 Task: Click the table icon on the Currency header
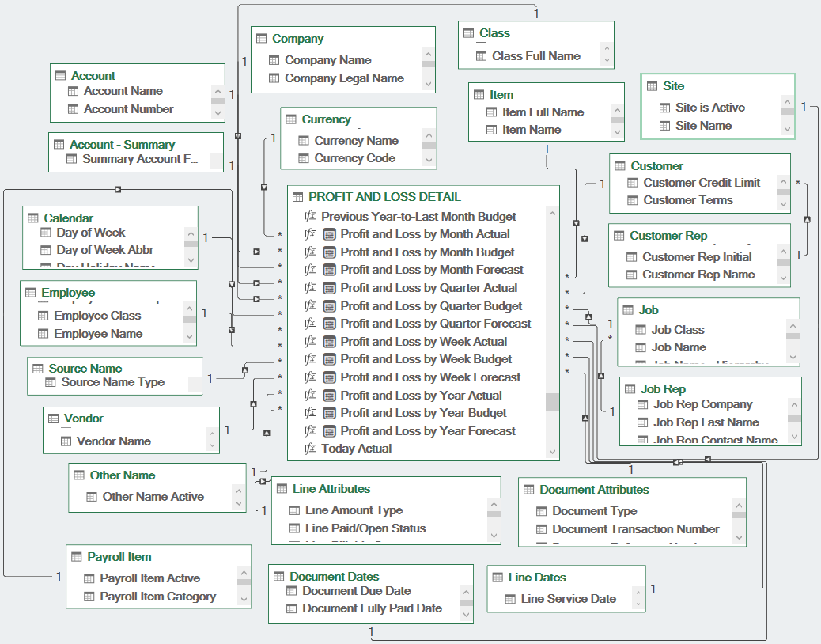point(292,119)
